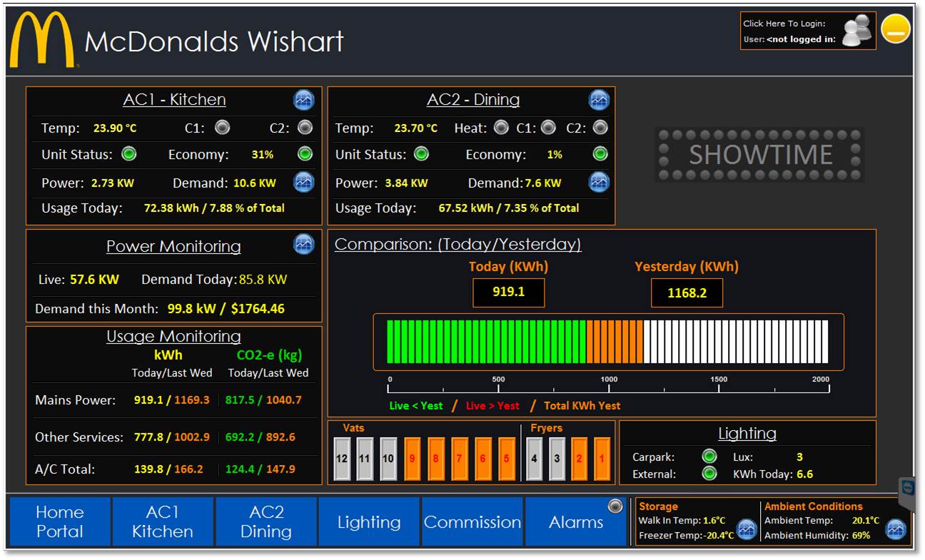Open the AC1 - Kitchen heading link
Image resolution: width=925 pixels, height=560 pixels.
coord(174,100)
